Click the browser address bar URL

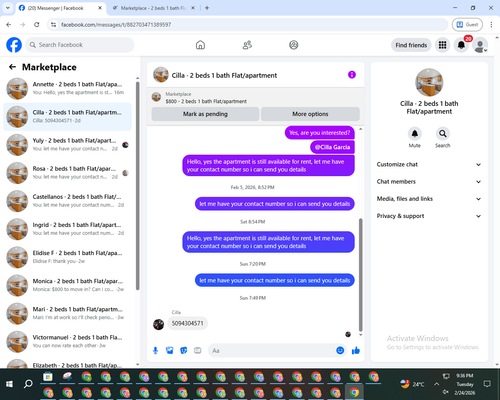click(x=116, y=25)
